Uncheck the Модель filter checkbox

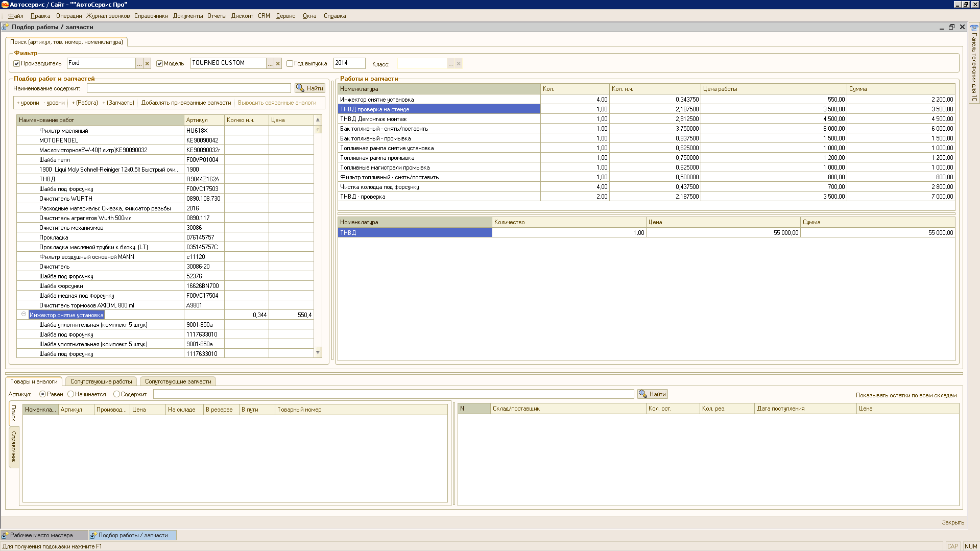[x=160, y=64]
